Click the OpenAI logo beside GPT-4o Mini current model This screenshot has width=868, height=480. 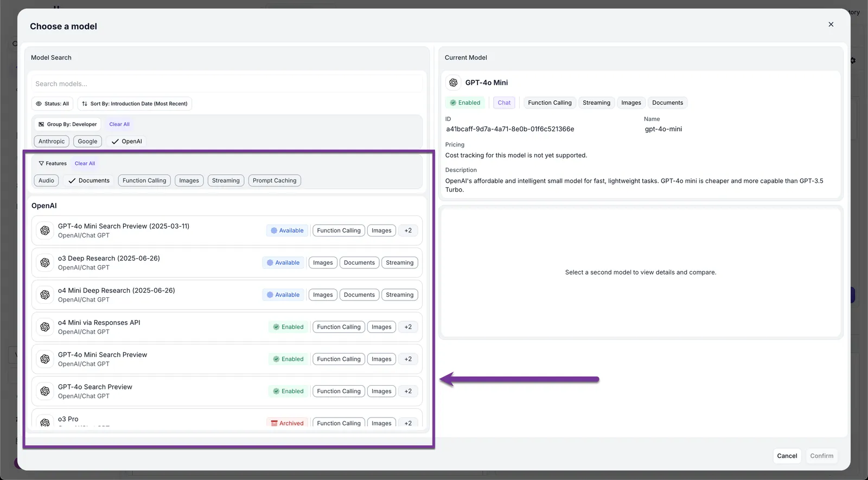(x=454, y=82)
